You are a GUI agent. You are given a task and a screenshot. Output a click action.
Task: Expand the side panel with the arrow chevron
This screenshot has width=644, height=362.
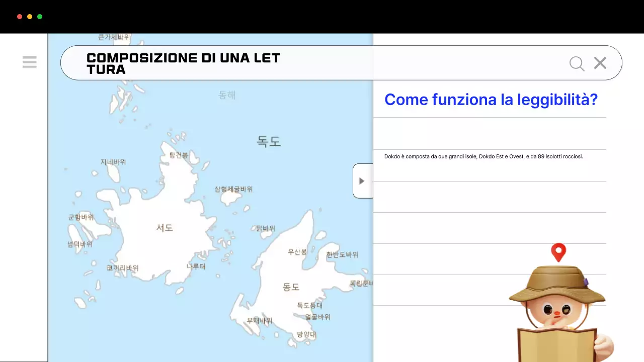[x=362, y=180]
